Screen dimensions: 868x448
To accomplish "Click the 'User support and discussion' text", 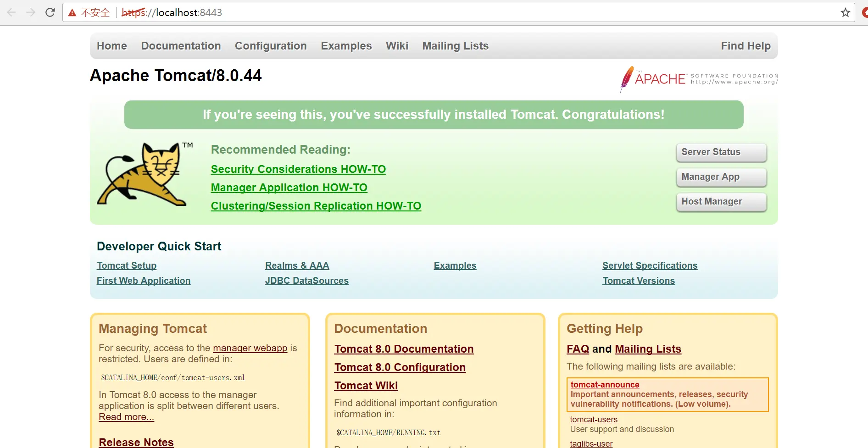I will coord(622,429).
